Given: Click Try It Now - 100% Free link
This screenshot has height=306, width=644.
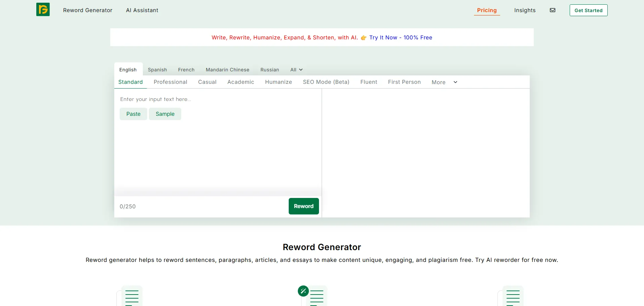Looking at the screenshot, I should tap(401, 38).
